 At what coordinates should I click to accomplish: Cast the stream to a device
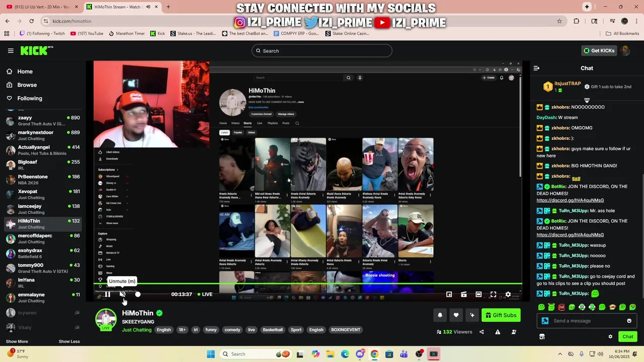[x=464, y=294]
